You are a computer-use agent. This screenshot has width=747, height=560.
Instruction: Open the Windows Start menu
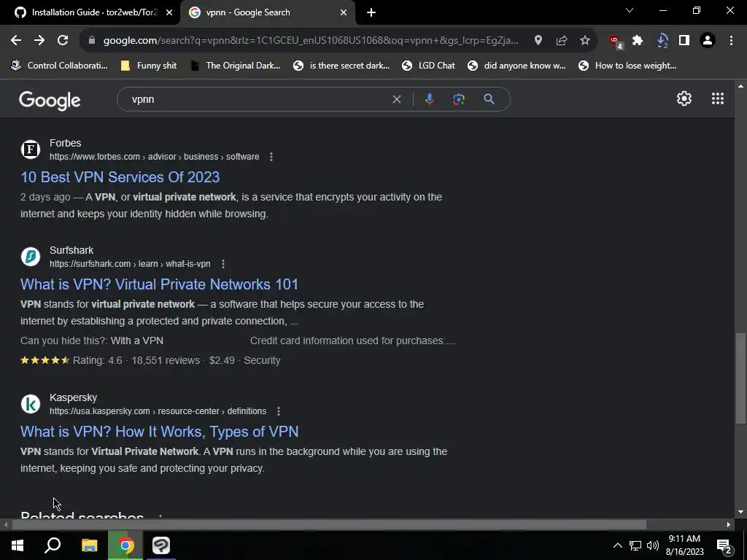(18, 545)
